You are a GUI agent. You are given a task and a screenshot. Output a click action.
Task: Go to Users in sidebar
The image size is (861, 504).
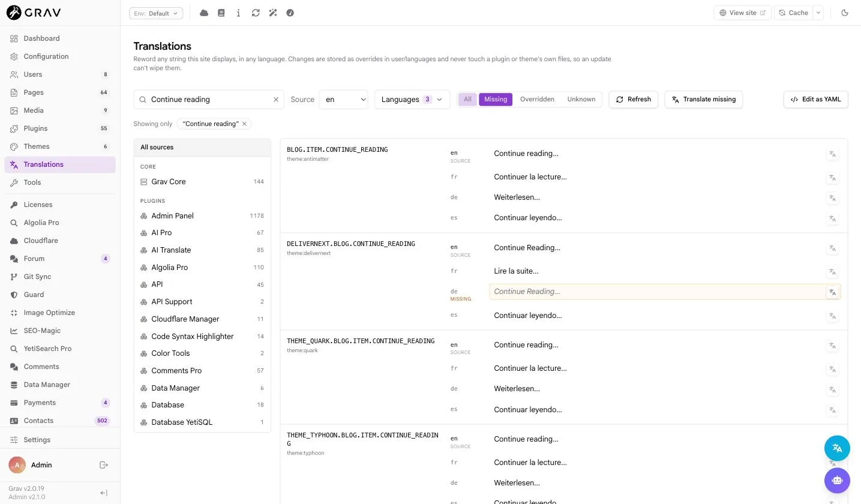[60, 74]
